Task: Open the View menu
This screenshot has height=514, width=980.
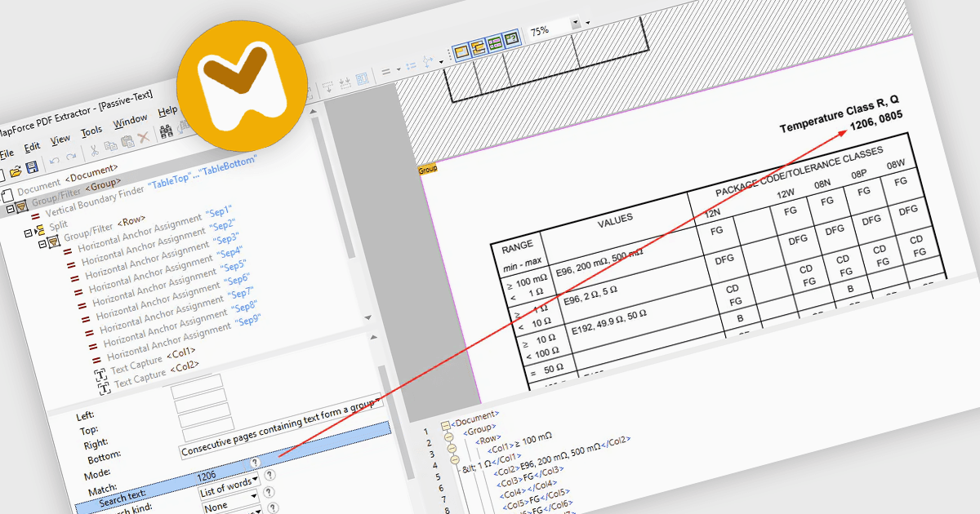Action: [60, 140]
